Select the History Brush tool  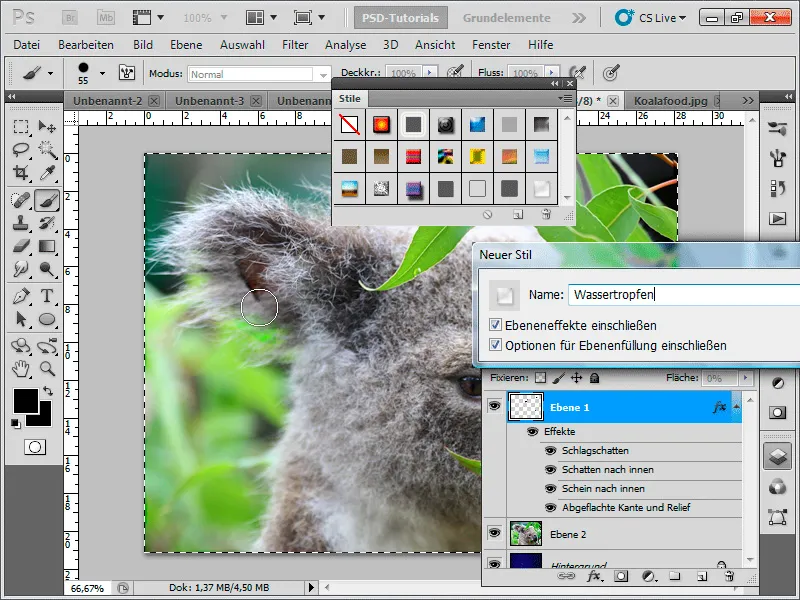click(x=47, y=223)
